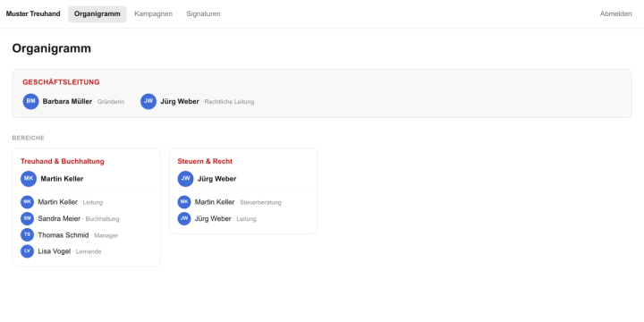Switch to the Kampagnen tab
644x322 pixels.
point(153,14)
